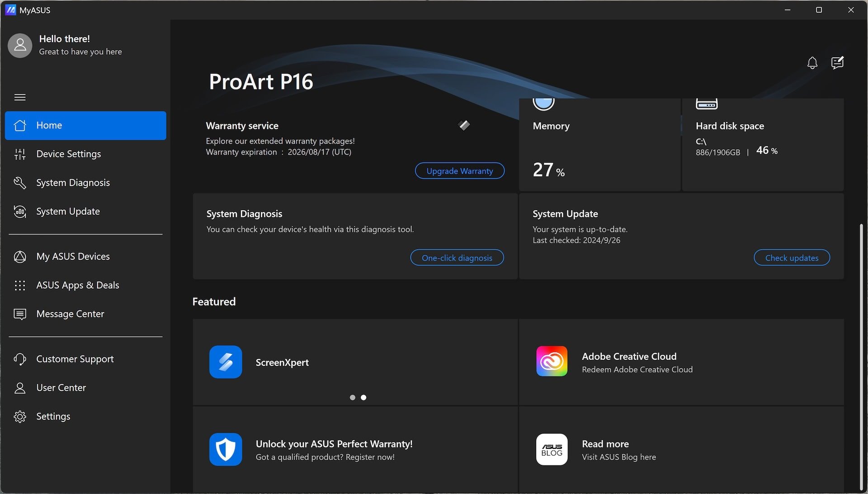Open Customer Support page

click(85, 359)
